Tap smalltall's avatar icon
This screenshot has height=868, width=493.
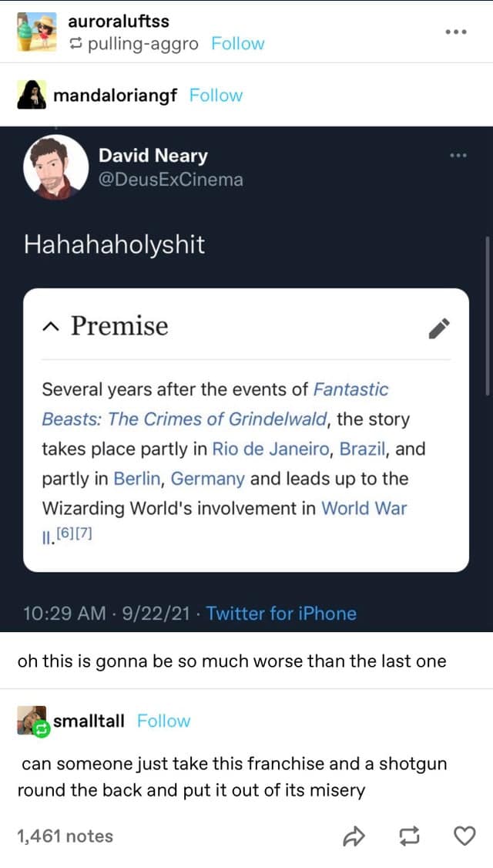[x=32, y=721]
